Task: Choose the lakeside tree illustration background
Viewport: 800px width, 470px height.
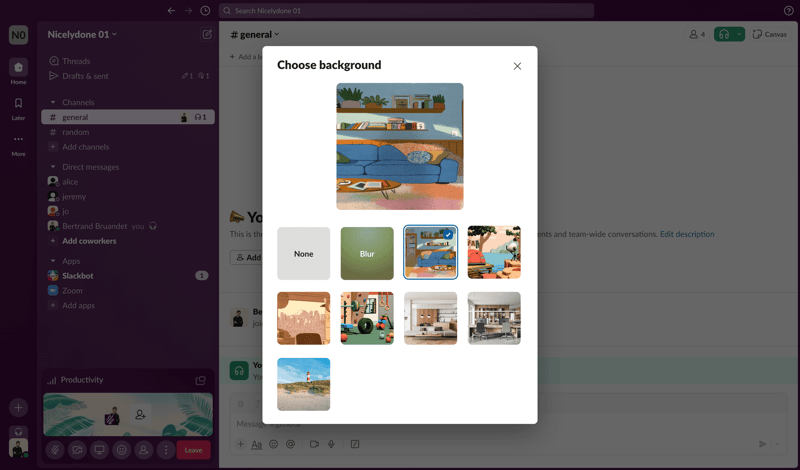Action: [x=494, y=253]
